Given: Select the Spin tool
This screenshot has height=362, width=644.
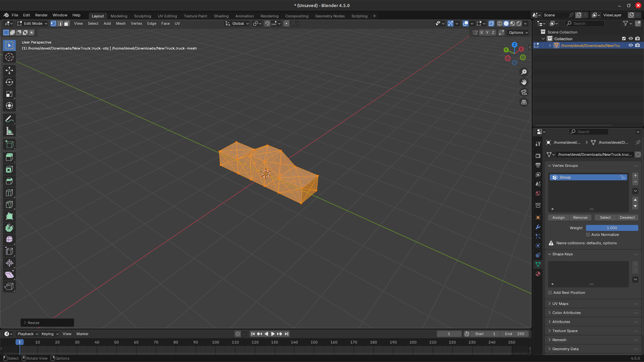Looking at the screenshot, I should (9, 228).
